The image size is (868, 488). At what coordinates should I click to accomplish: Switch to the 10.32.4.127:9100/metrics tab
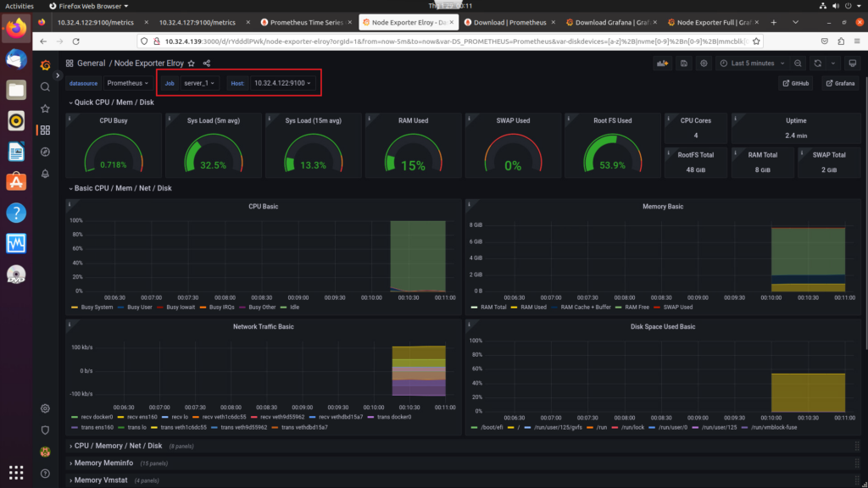pyautogui.click(x=197, y=22)
